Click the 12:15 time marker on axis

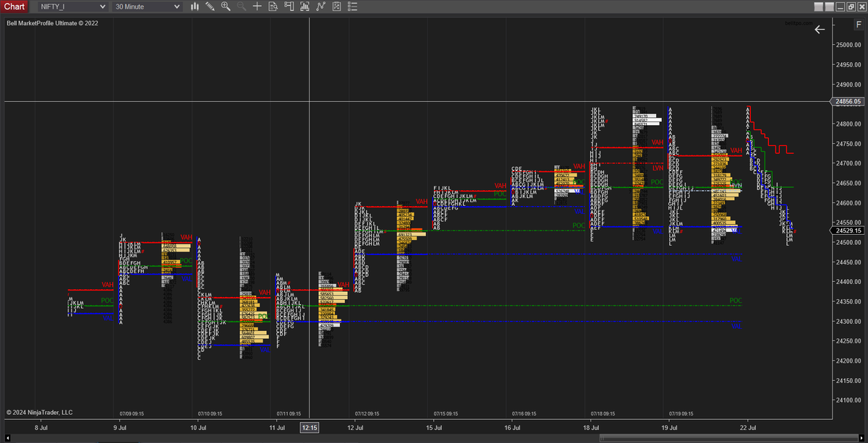[x=310, y=428]
